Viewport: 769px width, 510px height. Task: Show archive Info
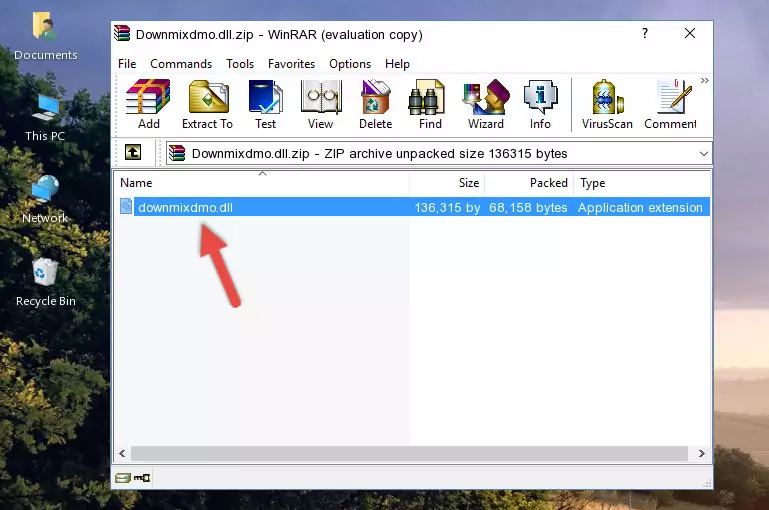pos(540,104)
